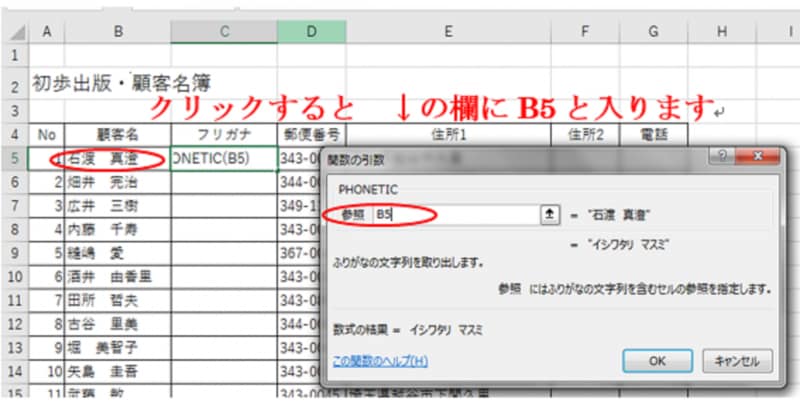
Task: Click the 住所1 header cell
Action: (x=448, y=135)
